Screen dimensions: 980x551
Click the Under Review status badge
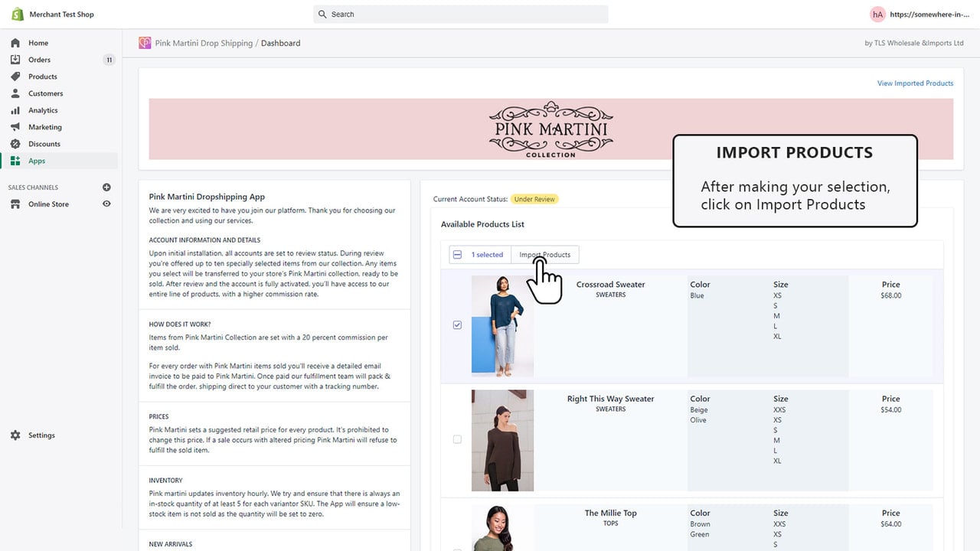534,199
